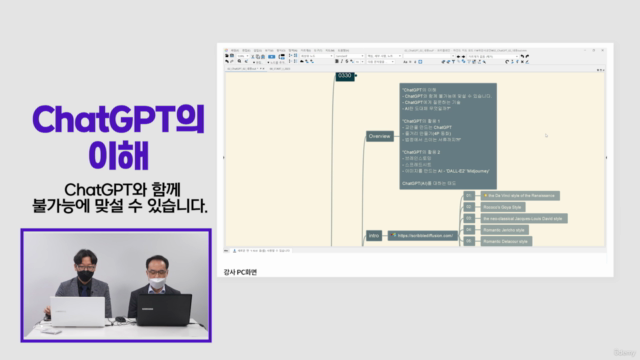Screen dimensions: 640x360
Task: Click the Aa text case icon
Action: click(405, 62)
